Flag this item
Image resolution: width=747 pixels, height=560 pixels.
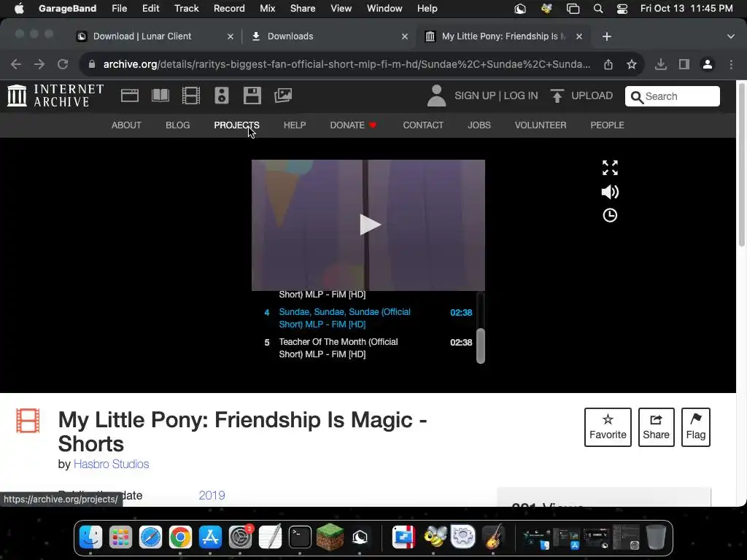tap(695, 427)
